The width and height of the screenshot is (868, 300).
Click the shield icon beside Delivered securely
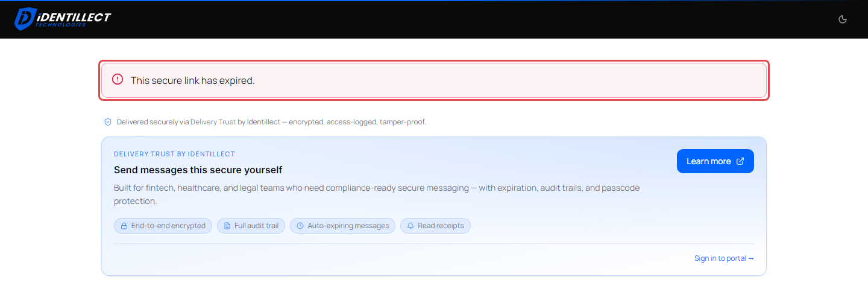coord(108,122)
